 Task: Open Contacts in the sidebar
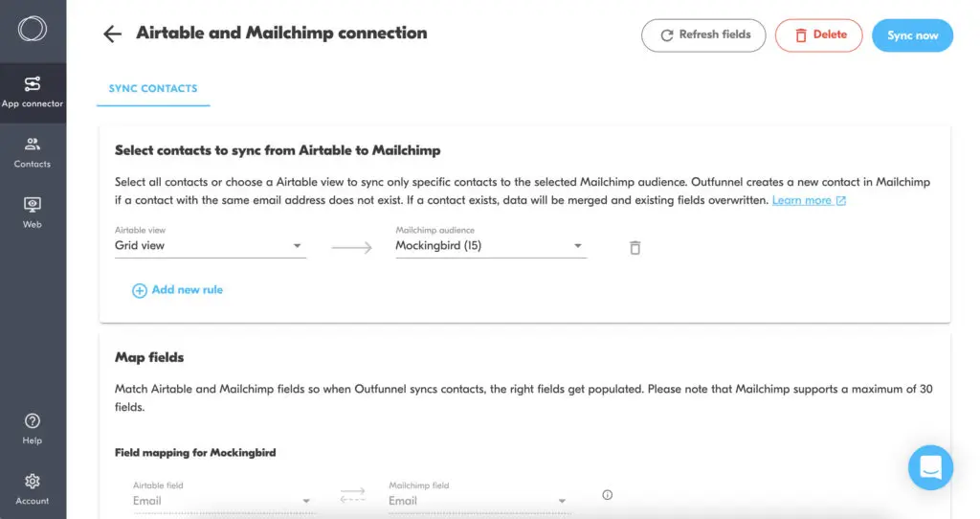tap(33, 152)
